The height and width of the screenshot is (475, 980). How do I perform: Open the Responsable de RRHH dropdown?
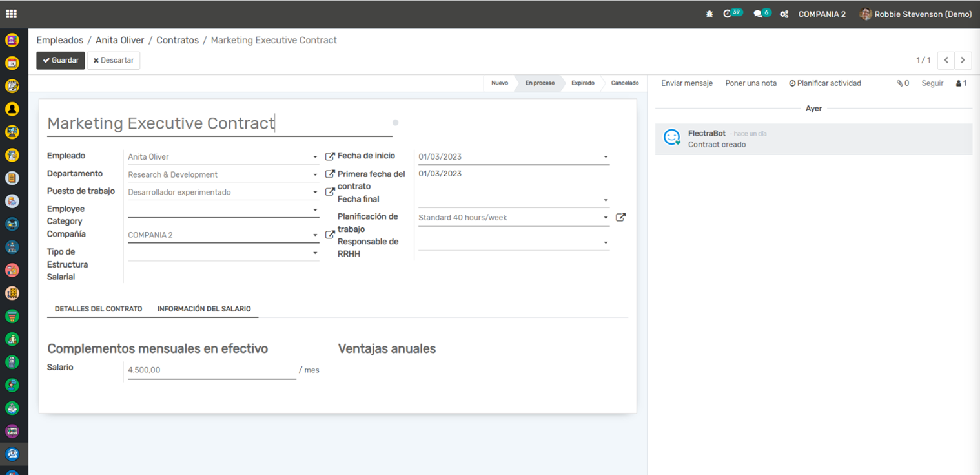[606, 243]
